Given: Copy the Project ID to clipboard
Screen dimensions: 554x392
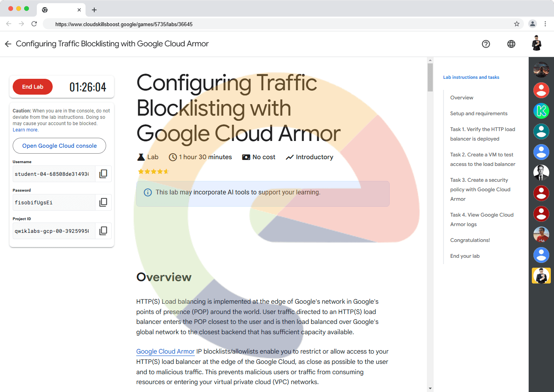Looking at the screenshot, I should coord(103,231).
